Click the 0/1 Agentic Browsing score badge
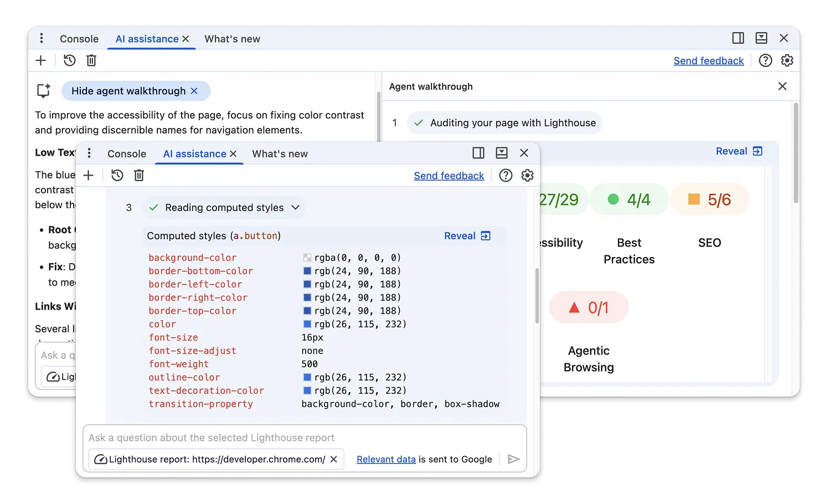Screen dimensions: 829x504 pyautogui.click(x=589, y=307)
